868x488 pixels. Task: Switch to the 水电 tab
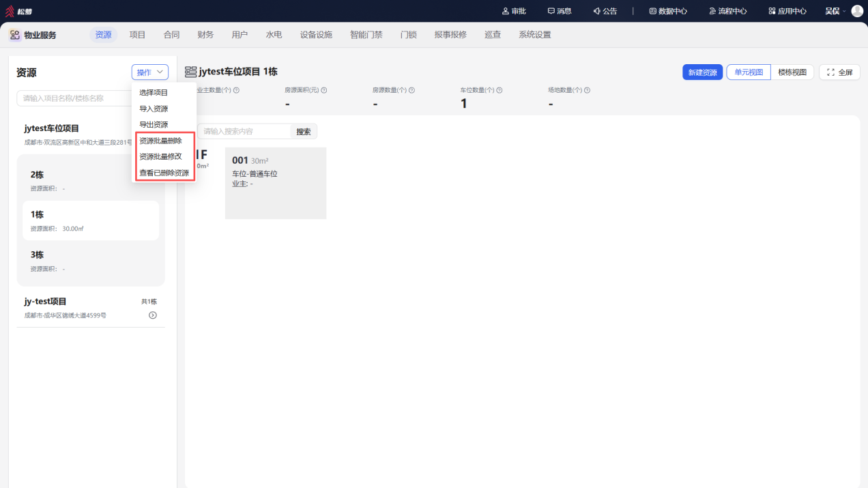coord(274,35)
